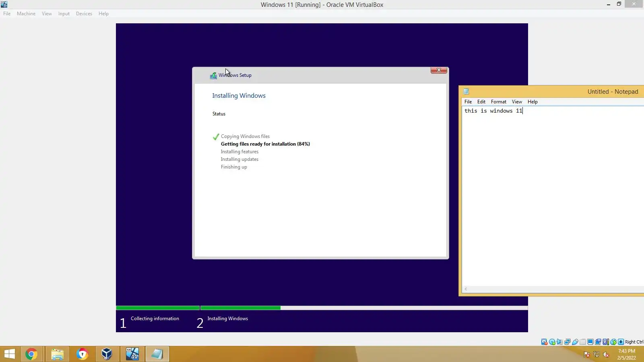Screen dimensions: 644x362
Task: Click 'Collecting information' step label
Action: (x=155, y=319)
